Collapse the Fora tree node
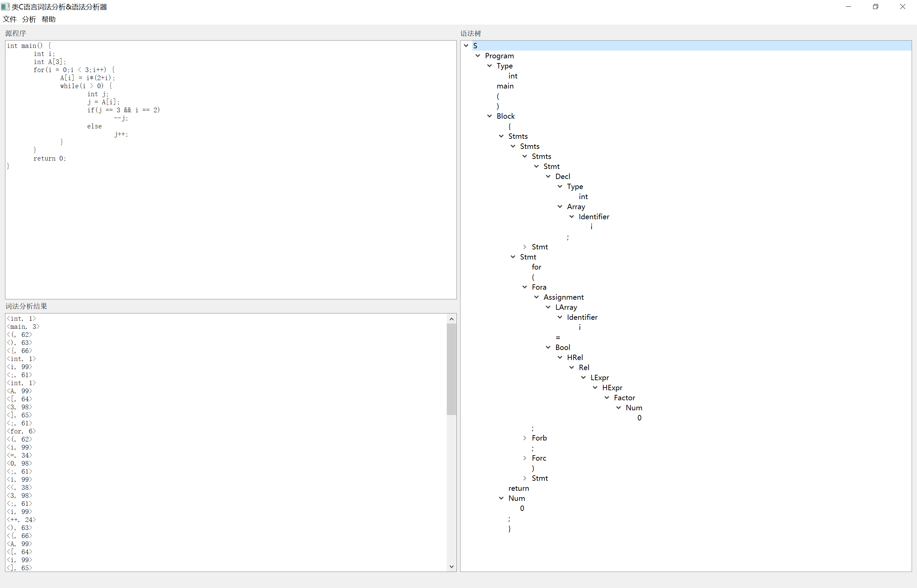917x588 pixels. tap(525, 287)
